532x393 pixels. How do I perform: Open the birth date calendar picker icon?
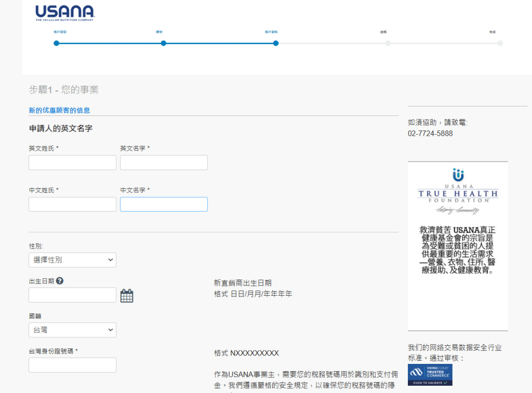tap(127, 296)
